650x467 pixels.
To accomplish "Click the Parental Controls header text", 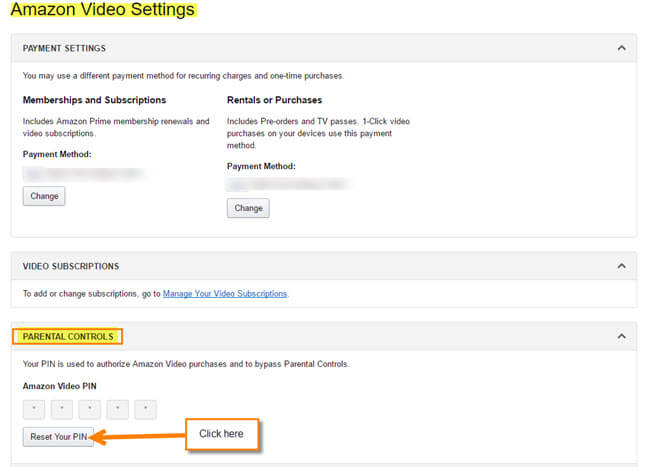I will point(68,336).
